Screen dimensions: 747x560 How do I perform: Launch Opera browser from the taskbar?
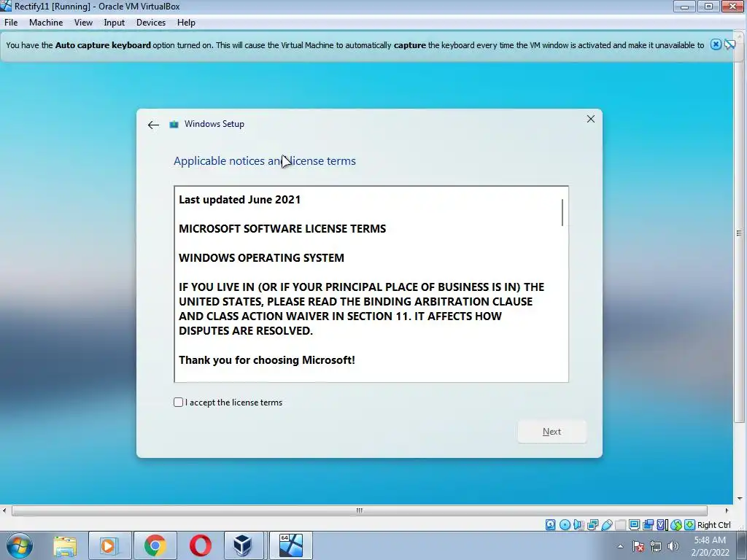[x=201, y=545]
